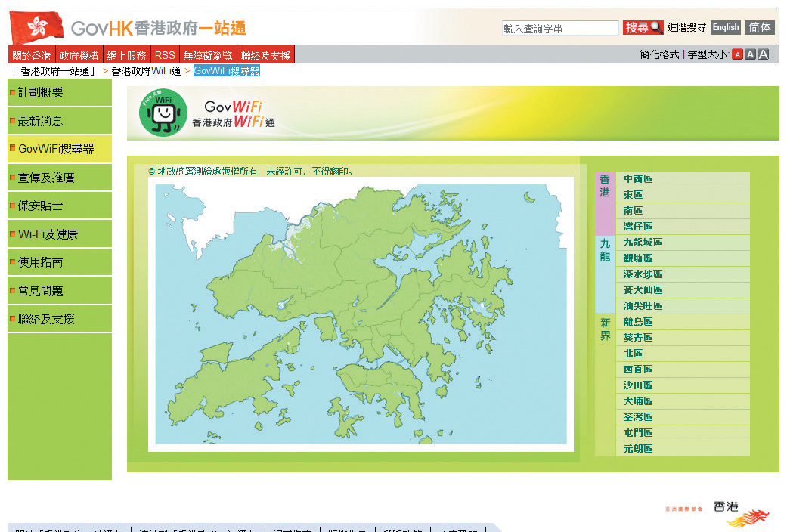
Task: Select 葵青區 district
Action: tap(683, 338)
